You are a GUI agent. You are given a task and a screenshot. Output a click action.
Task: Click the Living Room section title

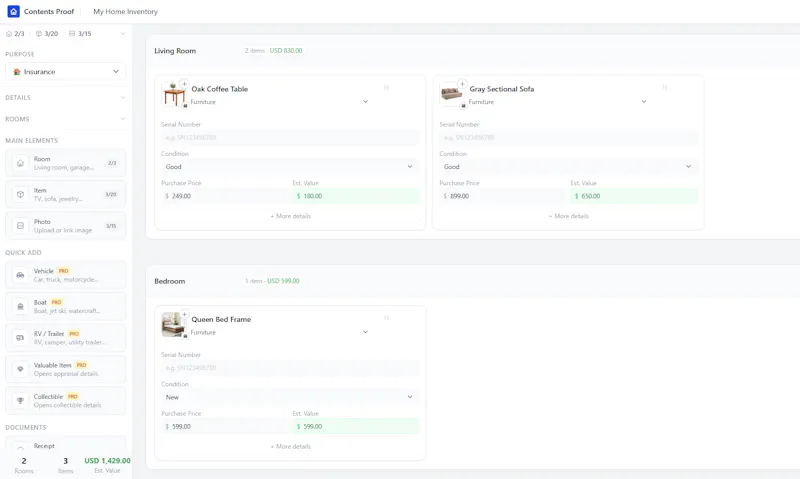[175, 51]
